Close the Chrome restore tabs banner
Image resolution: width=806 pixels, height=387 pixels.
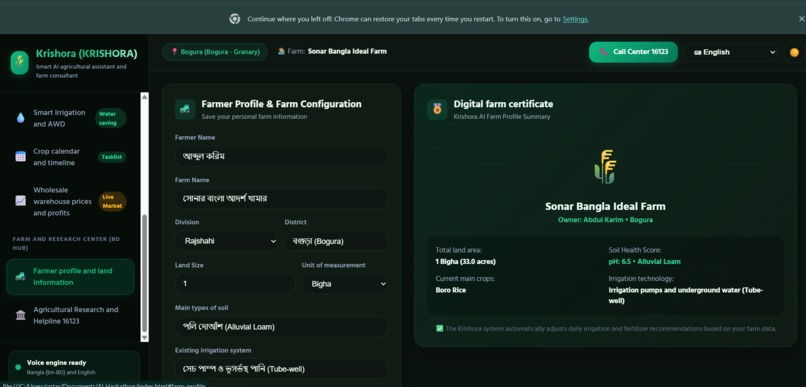(x=801, y=19)
